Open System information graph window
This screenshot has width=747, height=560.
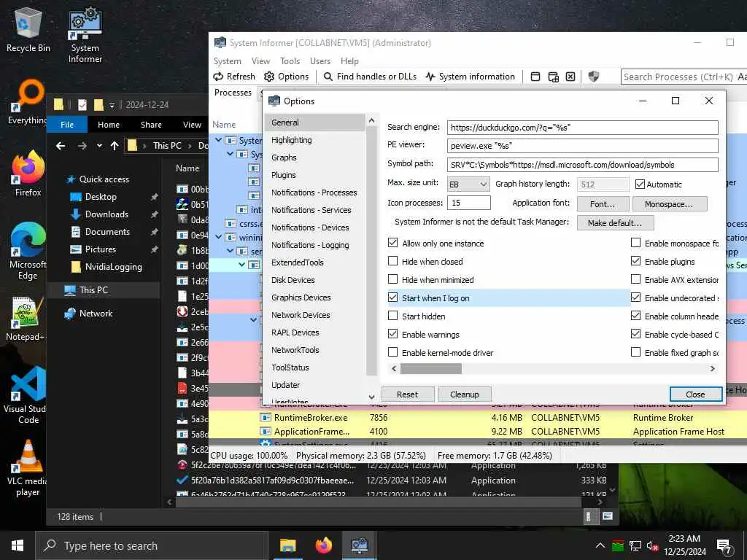[471, 77]
